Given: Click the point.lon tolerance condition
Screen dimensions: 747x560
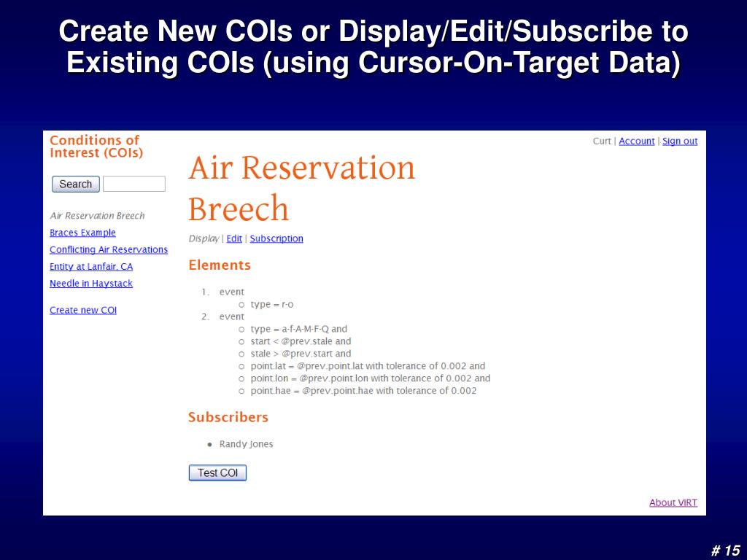Looking at the screenshot, I should click(370, 378).
